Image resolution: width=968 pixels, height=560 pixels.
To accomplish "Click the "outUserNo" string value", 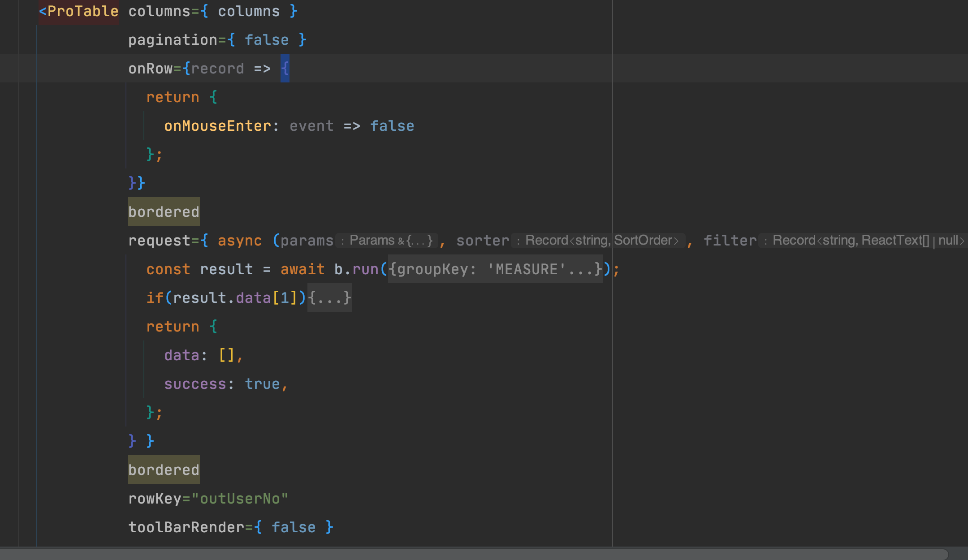I will pyautogui.click(x=240, y=499).
